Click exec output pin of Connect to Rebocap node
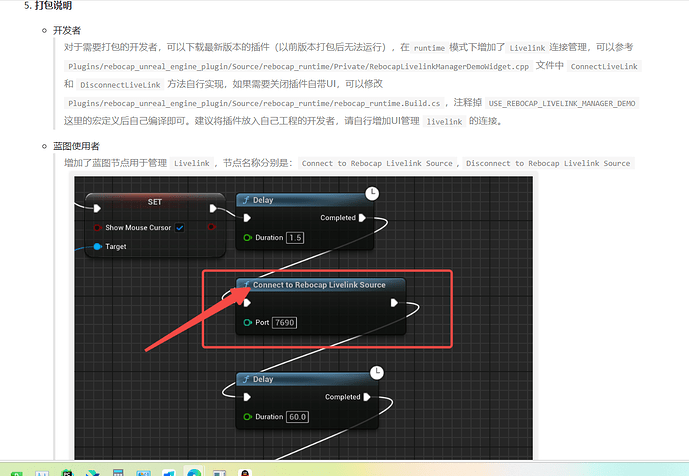Image resolution: width=689 pixels, height=476 pixels. pos(394,302)
